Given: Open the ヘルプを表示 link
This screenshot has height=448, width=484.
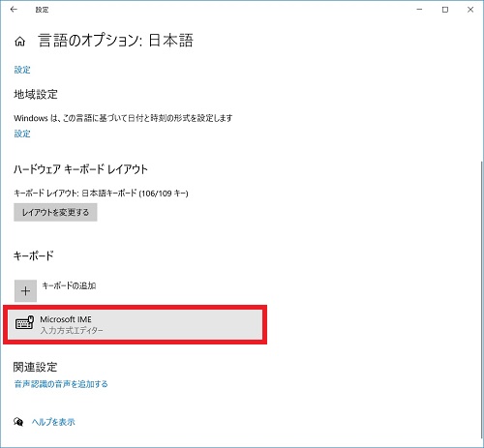Looking at the screenshot, I should (x=53, y=422).
